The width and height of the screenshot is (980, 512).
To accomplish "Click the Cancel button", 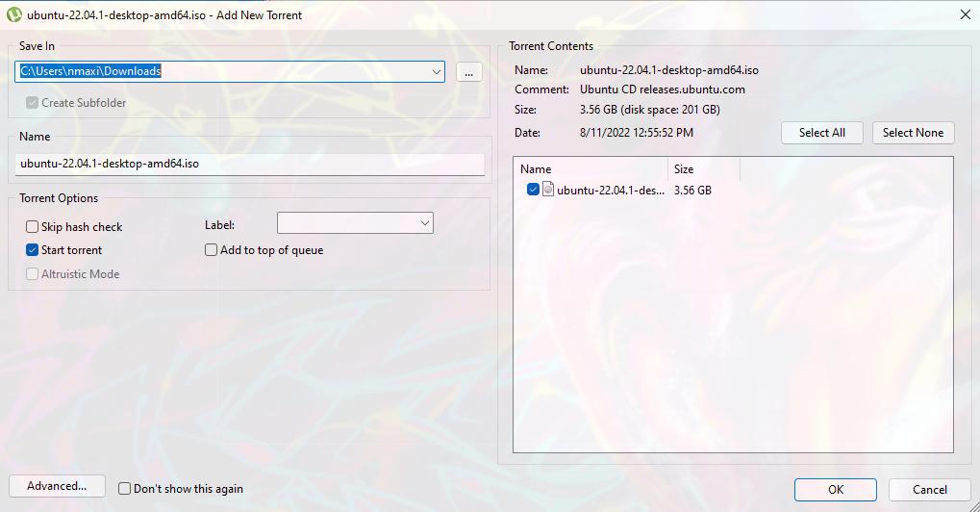I will (929, 490).
